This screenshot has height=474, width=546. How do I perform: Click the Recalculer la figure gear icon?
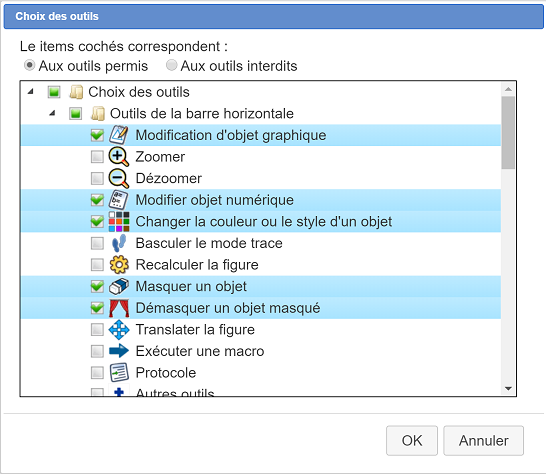pyautogui.click(x=119, y=265)
